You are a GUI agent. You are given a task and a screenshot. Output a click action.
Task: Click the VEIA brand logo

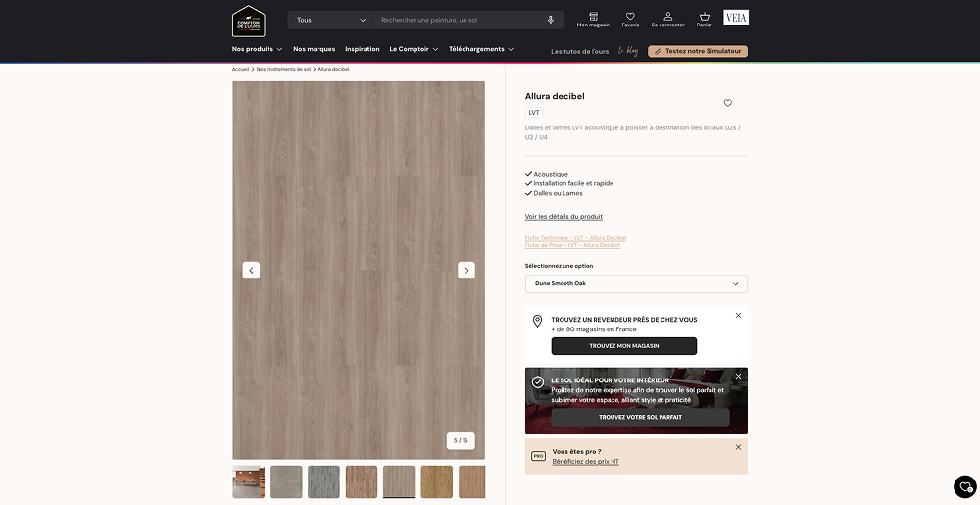pos(736,18)
